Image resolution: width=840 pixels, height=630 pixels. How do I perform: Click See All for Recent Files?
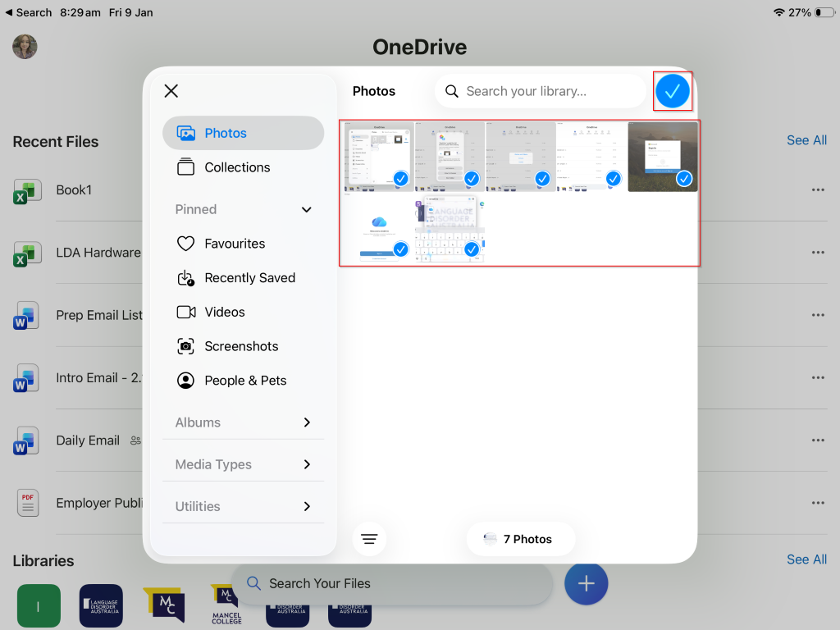click(806, 140)
